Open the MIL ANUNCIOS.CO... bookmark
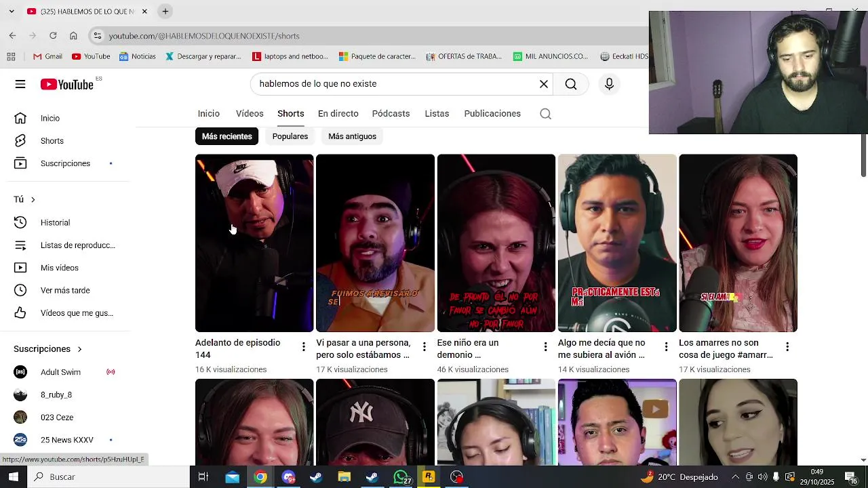This screenshot has width=868, height=488. pyautogui.click(x=551, y=56)
